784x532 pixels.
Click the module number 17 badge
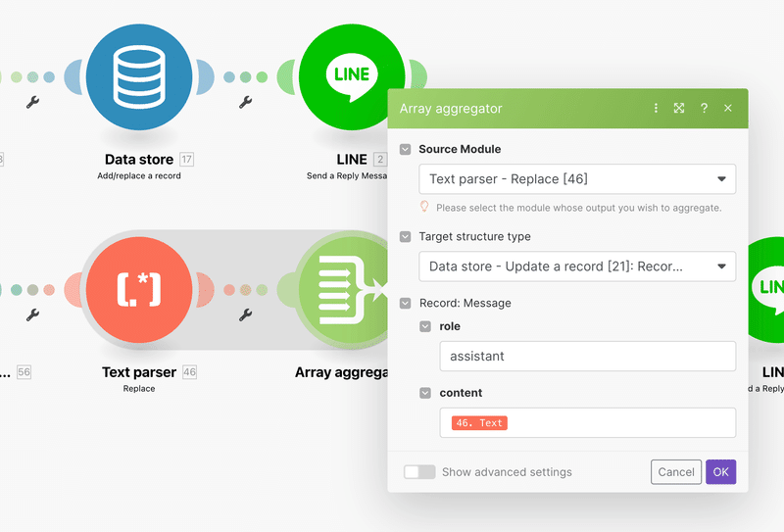tap(186, 160)
